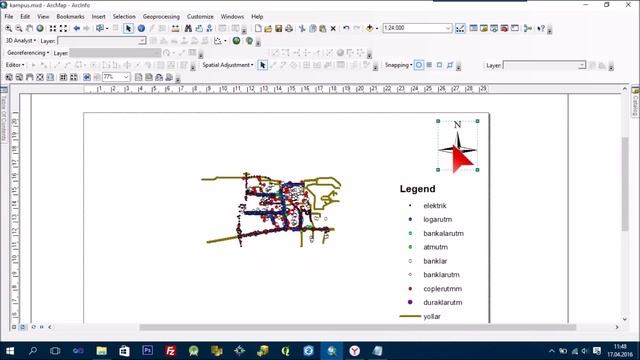Expand the Spatial Adjustment dropdown

228,65
